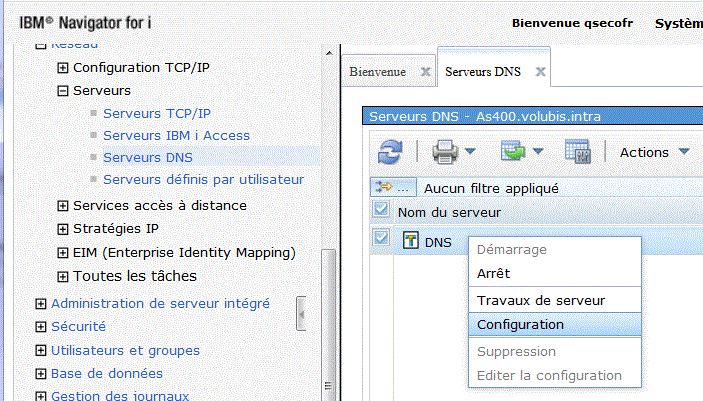Image resolution: width=703 pixels, height=401 pixels.
Task: Open the Serveurs DNS link in tree
Action: (148, 157)
